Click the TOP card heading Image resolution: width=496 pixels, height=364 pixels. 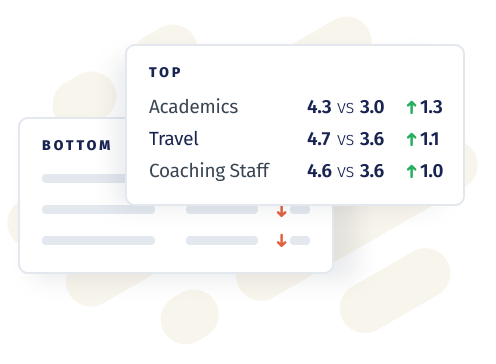[x=165, y=72]
